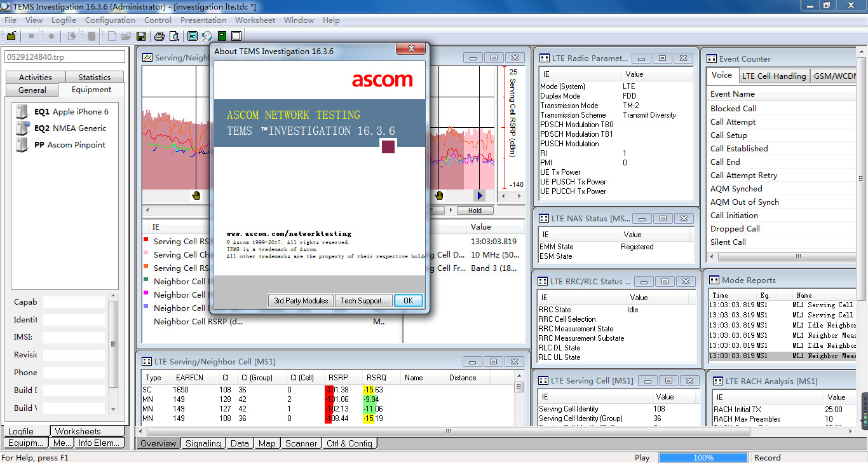Screen dimensions: 868x463
Task: Click the Registered EMM State value
Action: tap(637, 247)
